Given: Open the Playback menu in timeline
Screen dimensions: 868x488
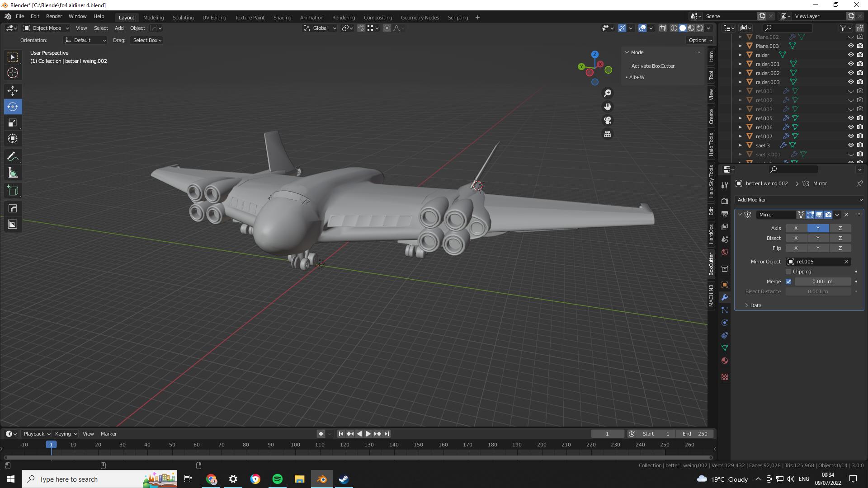Looking at the screenshot, I should (36, 434).
